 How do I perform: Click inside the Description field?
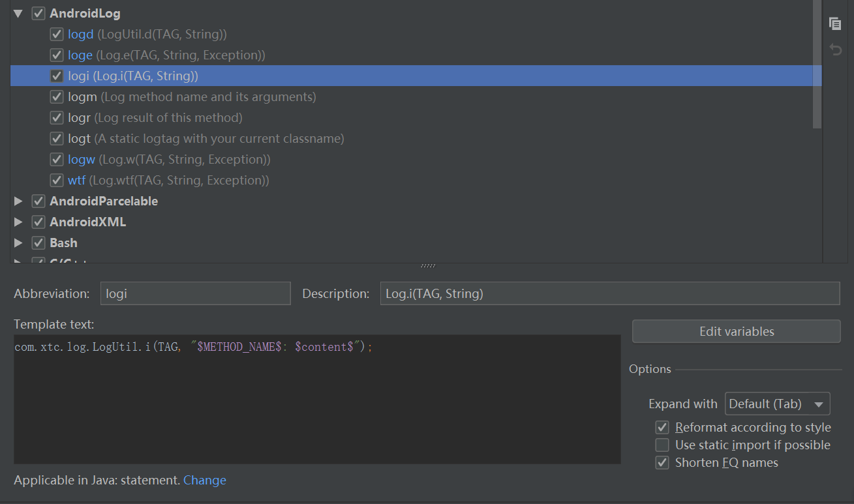[609, 293]
